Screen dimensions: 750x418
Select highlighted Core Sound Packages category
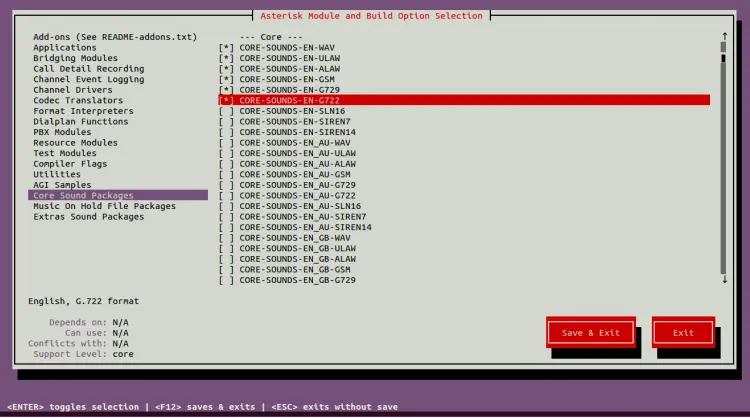click(x=118, y=195)
